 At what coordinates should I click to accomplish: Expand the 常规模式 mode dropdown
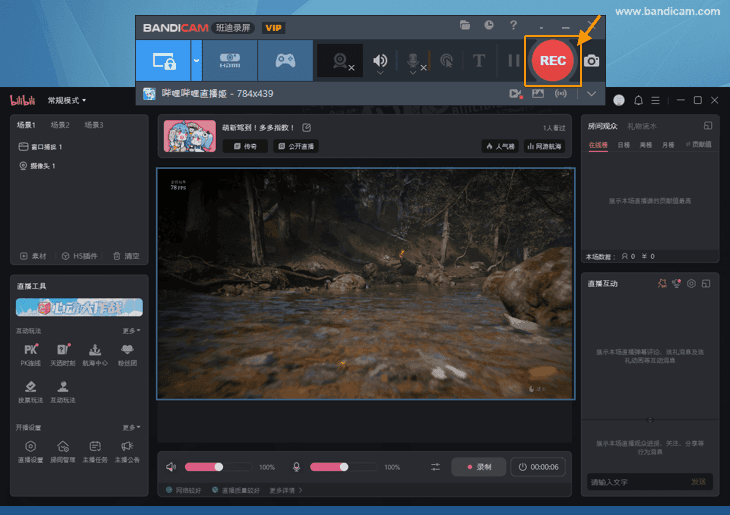click(x=68, y=100)
